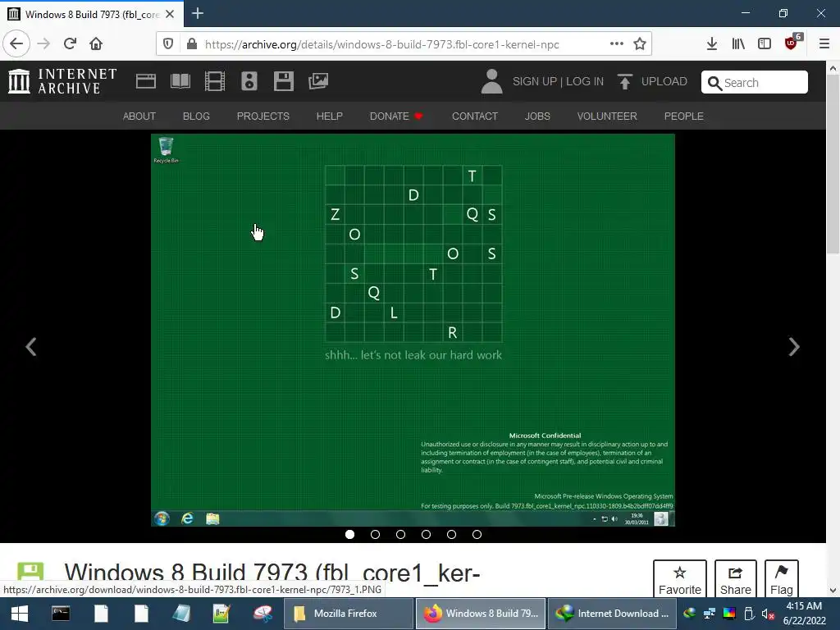The height and width of the screenshot is (630, 840).
Task: Click the LOG IN link
Action: click(x=585, y=81)
